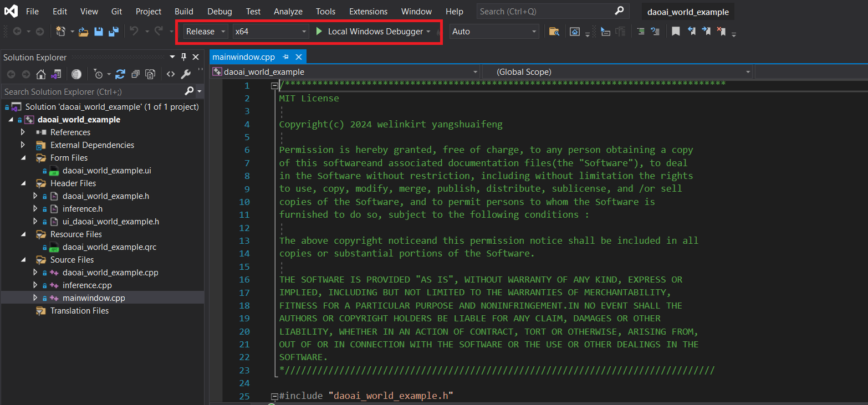Open Solution Explorer window position dropdown arrow
This screenshot has height=405, width=868.
pyautogui.click(x=172, y=57)
